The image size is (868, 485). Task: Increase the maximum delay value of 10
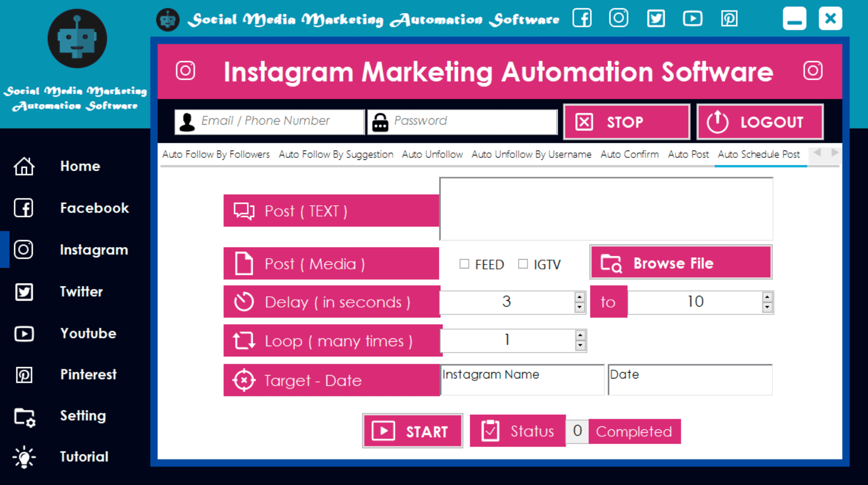coord(767,297)
